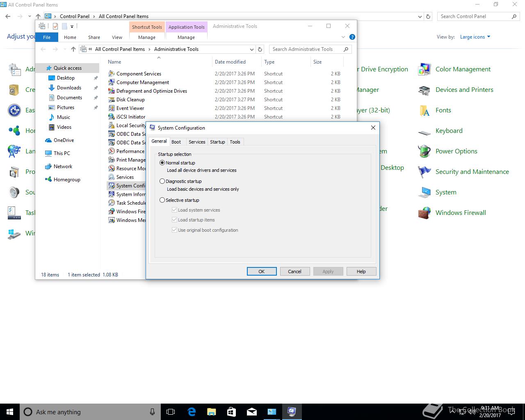Click the Task View taskbar icon
This screenshot has width=525, height=420.
click(171, 412)
